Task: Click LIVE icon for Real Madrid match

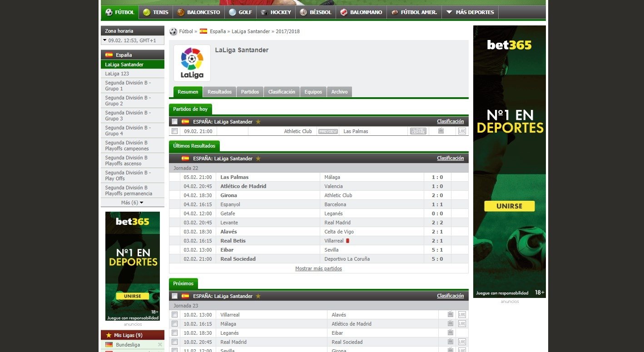Action: tap(462, 342)
